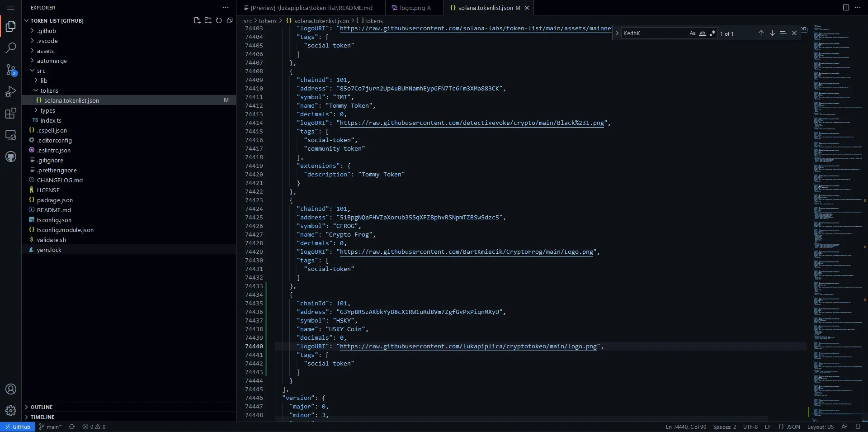Expand the .github folder
This screenshot has height=432, width=868.
coord(46,31)
